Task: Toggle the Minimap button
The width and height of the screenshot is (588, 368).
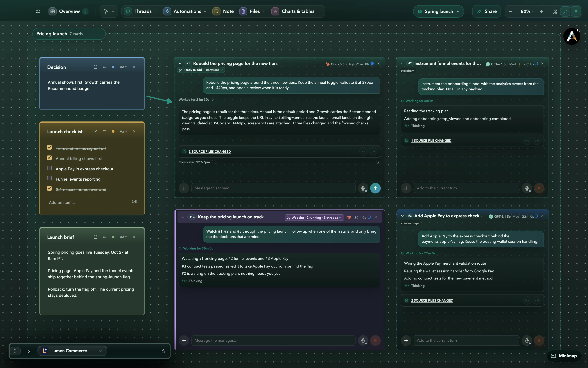Action: pos(564,356)
